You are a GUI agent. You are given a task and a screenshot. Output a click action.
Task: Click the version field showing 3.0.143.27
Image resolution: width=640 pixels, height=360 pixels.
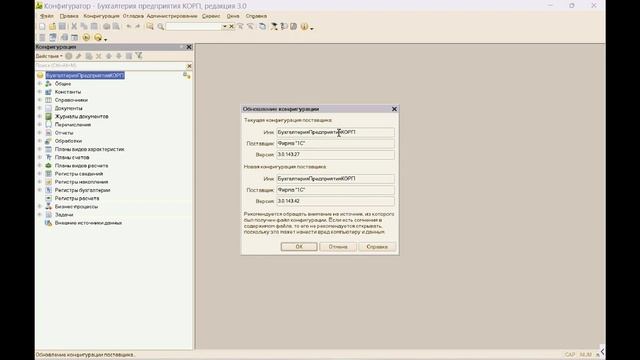(336, 155)
